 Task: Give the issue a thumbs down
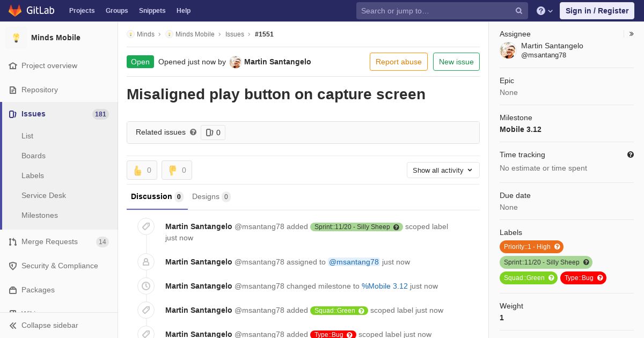(x=177, y=170)
